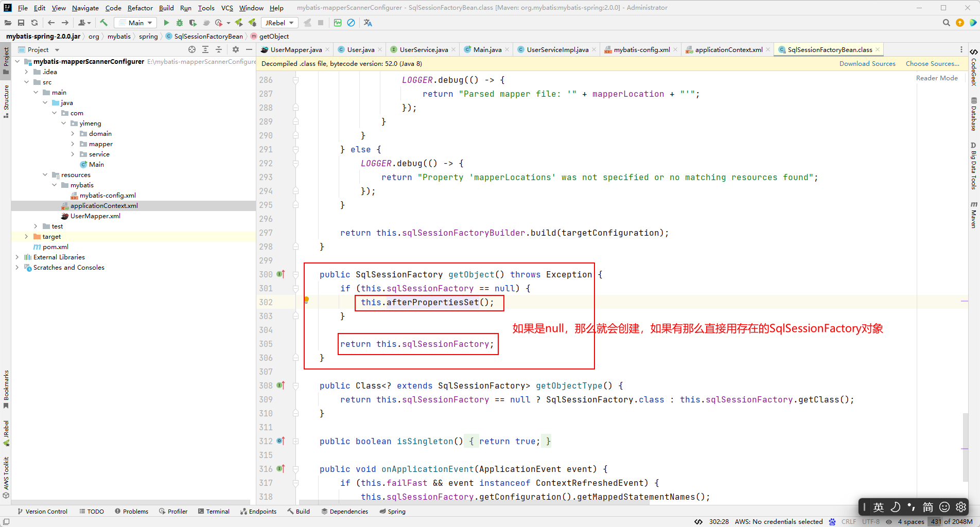This screenshot has width=980, height=527.
Task: Click the Project tree horizontal scrollbar
Action: 131,502
